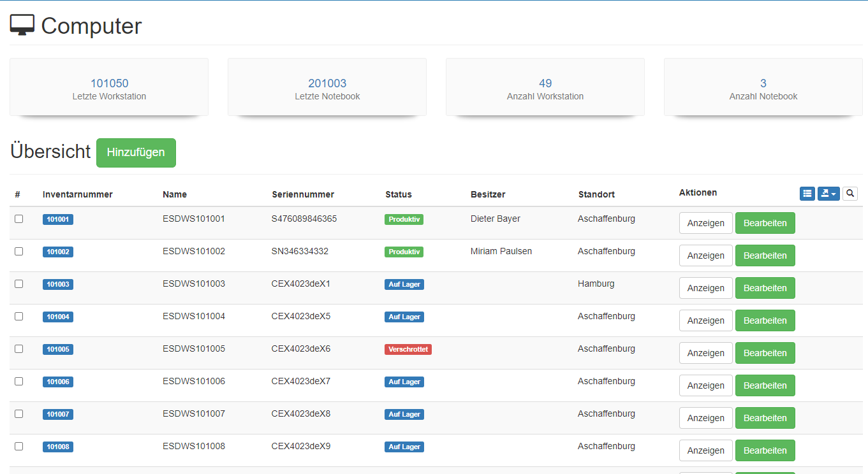Image resolution: width=868 pixels, height=474 pixels.
Task: Click the Verschrottet status badge
Action: [408, 349]
